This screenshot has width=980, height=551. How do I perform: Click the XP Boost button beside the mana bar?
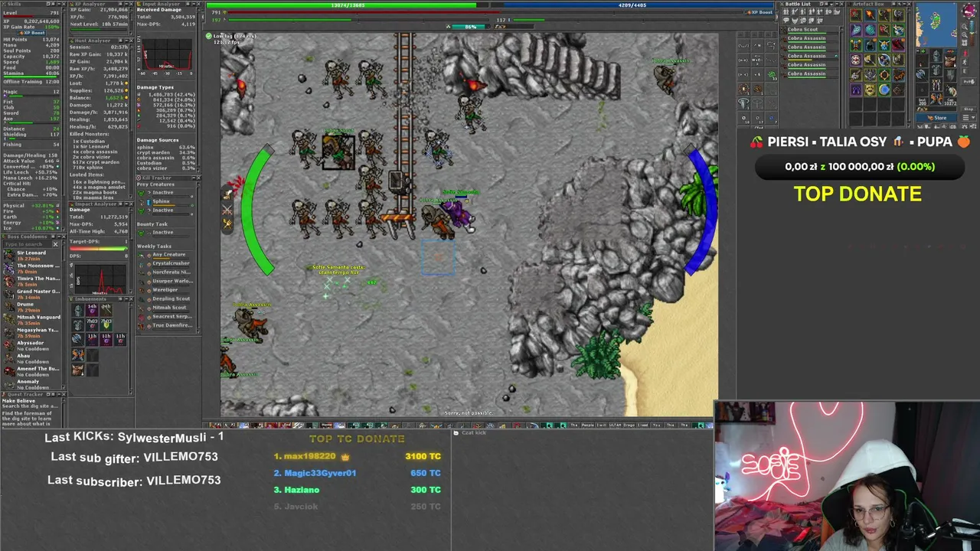point(761,13)
